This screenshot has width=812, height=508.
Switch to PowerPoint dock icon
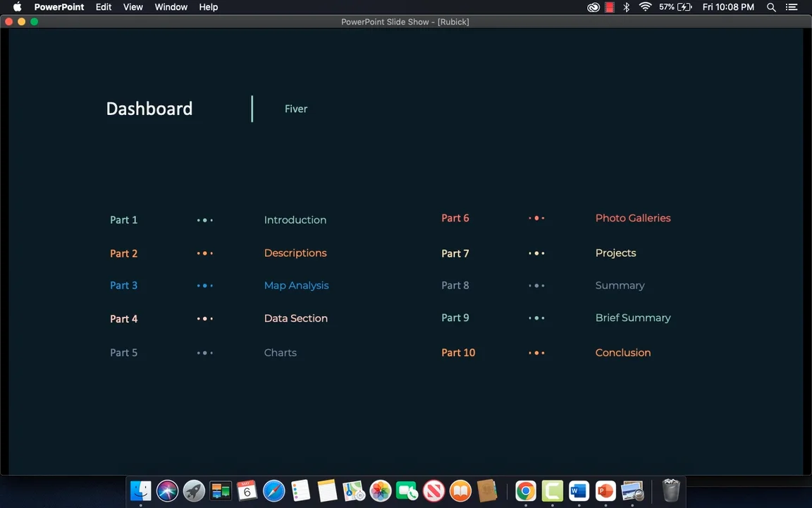pos(605,490)
